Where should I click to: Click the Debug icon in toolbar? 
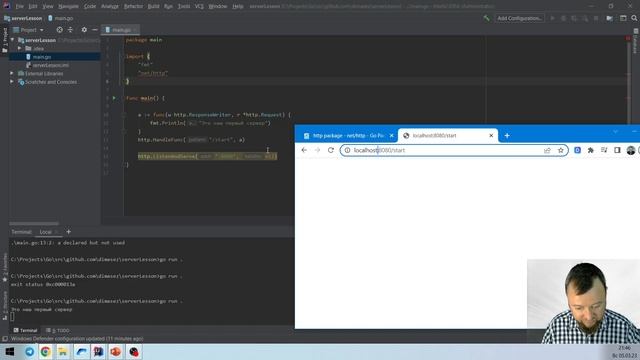pyautogui.click(x=563, y=18)
